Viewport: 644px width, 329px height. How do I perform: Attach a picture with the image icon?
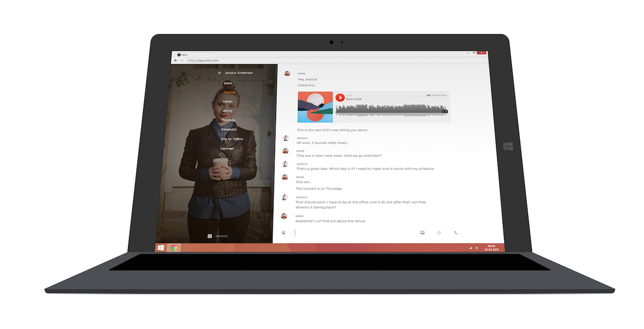coord(422,232)
